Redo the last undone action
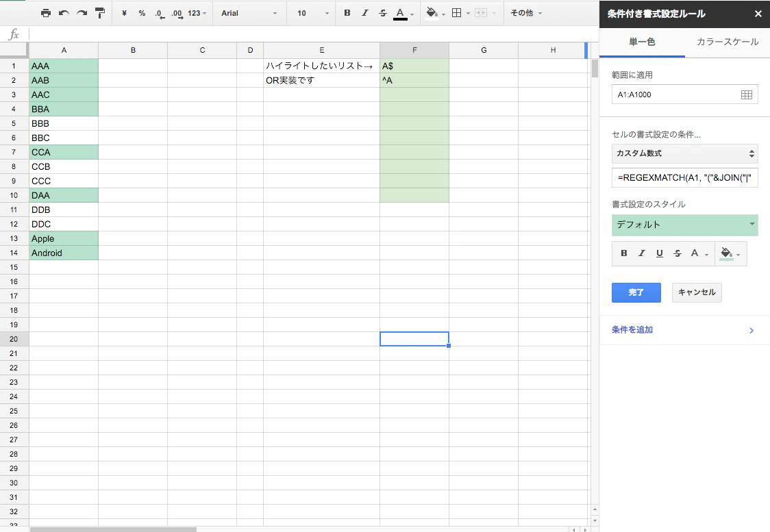Viewport: 770px width, 532px height. (x=82, y=13)
